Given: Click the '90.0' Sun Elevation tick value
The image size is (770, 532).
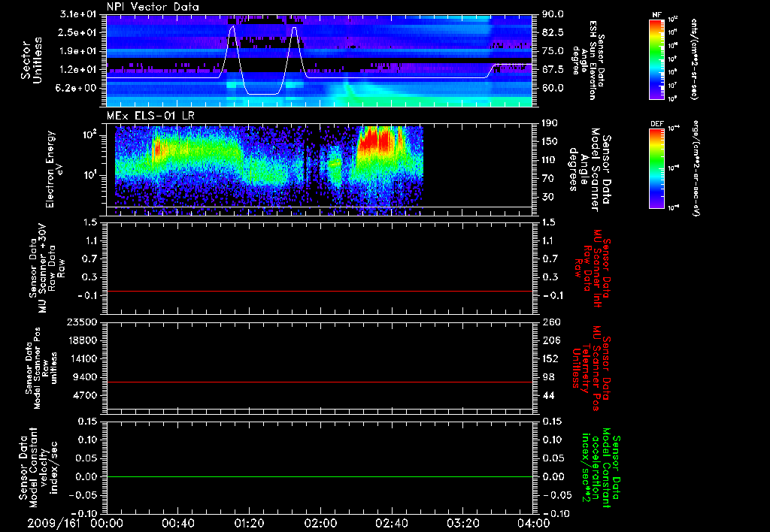Looking at the screenshot, I should pyautogui.click(x=553, y=14).
